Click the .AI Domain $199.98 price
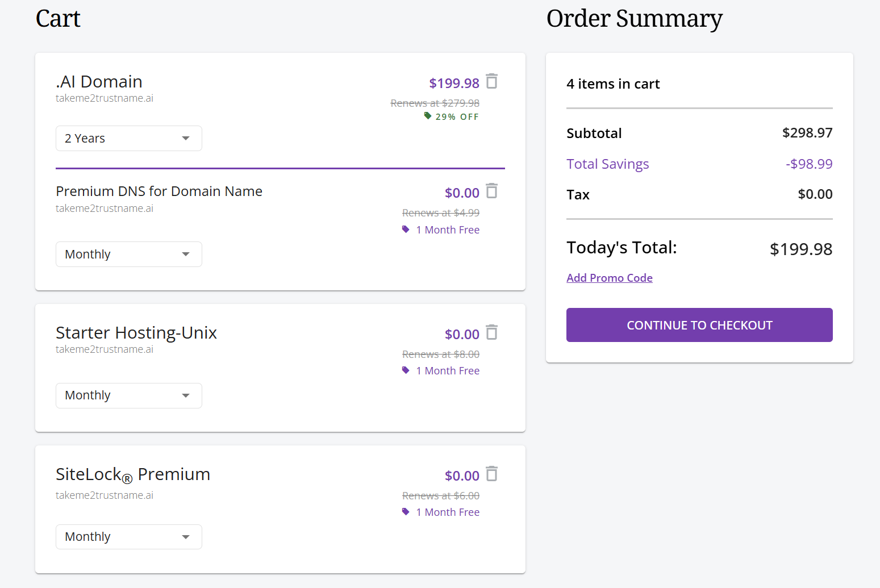The image size is (880, 588). 454,84
